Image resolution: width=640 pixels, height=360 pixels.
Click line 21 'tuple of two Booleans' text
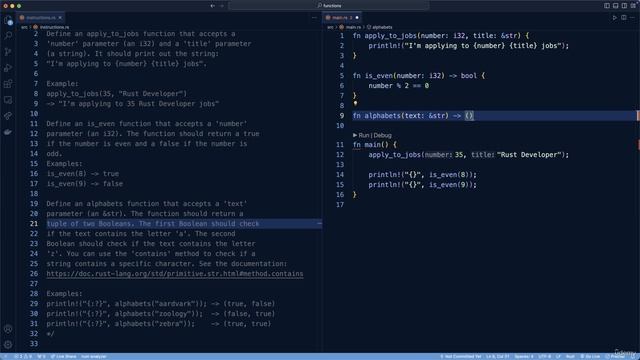coord(153,224)
